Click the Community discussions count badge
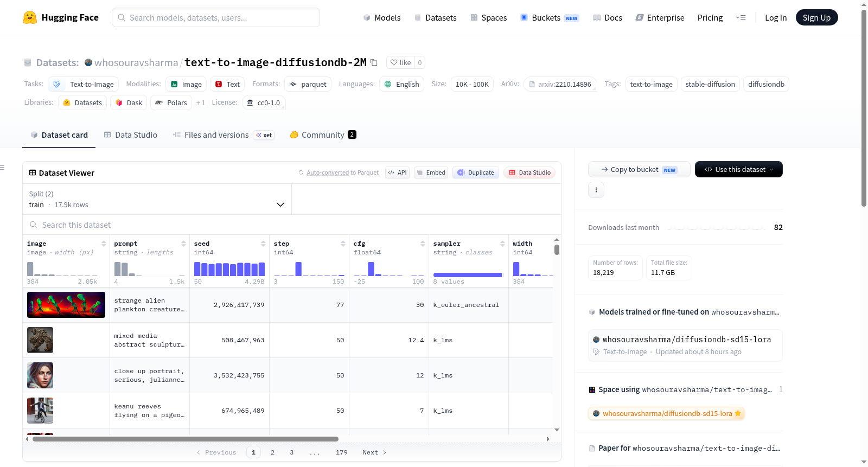The width and height of the screenshot is (868, 467). [x=352, y=135]
